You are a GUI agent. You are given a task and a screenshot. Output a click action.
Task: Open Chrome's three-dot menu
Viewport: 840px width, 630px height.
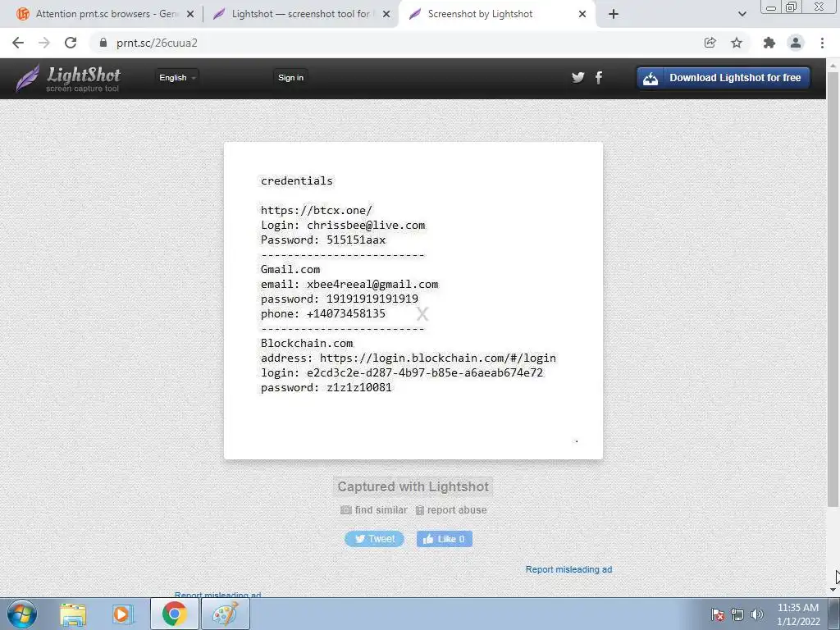pos(822,43)
